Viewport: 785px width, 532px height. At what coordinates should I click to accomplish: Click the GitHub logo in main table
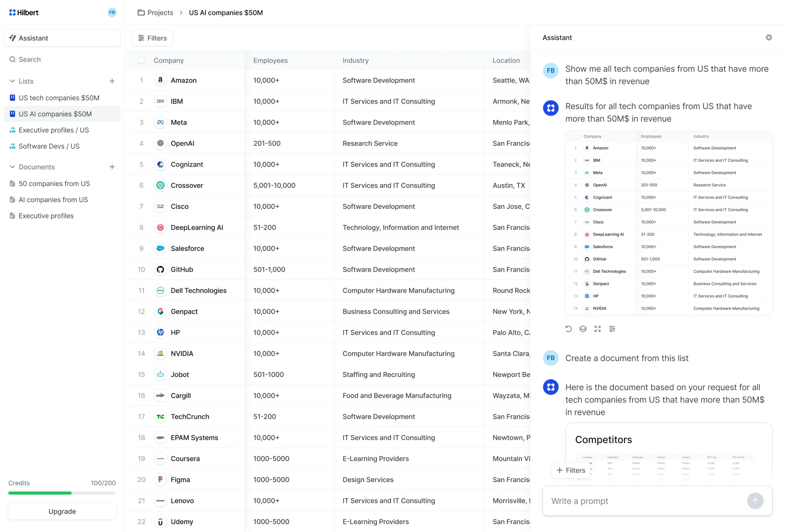pyautogui.click(x=160, y=269)
